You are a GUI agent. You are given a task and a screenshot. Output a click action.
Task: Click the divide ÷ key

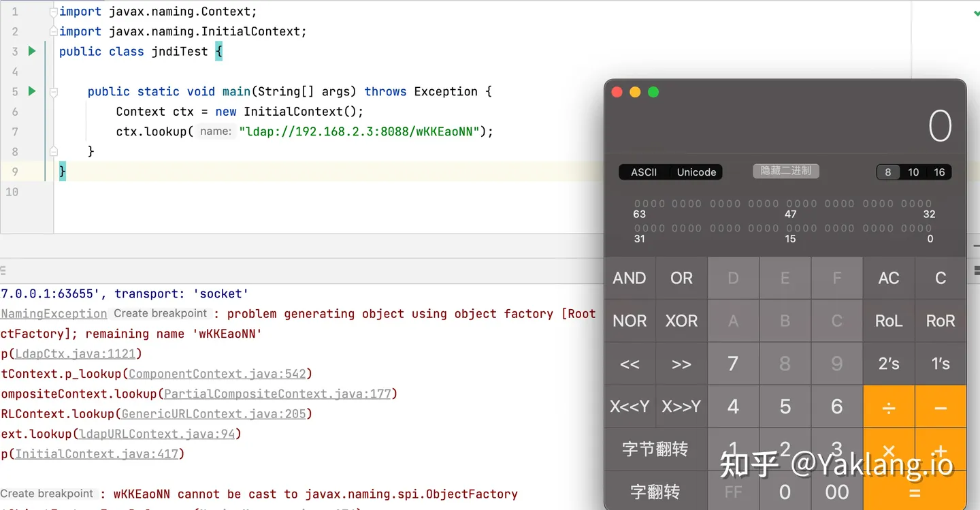click(889, 407)
